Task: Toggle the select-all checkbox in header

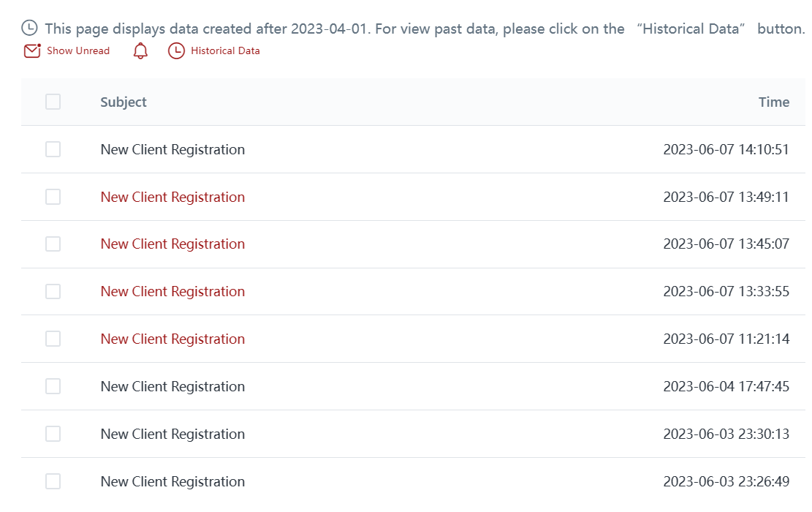Action: 53,102
